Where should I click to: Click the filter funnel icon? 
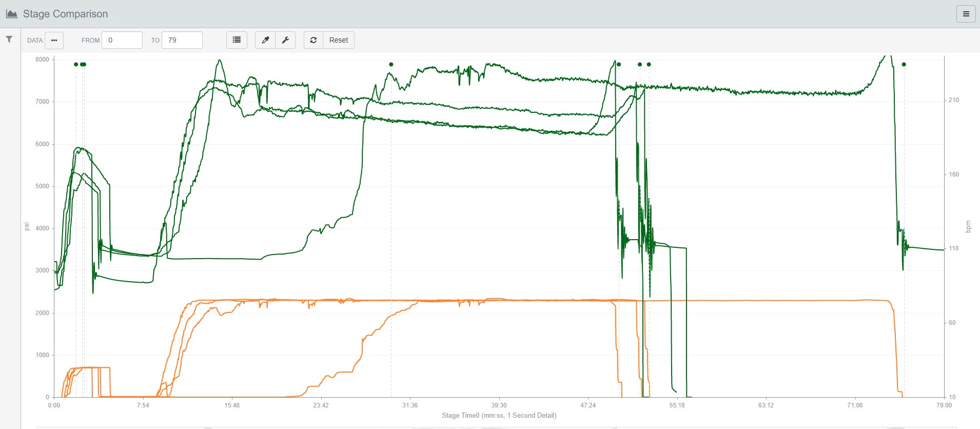click(9, 40)
